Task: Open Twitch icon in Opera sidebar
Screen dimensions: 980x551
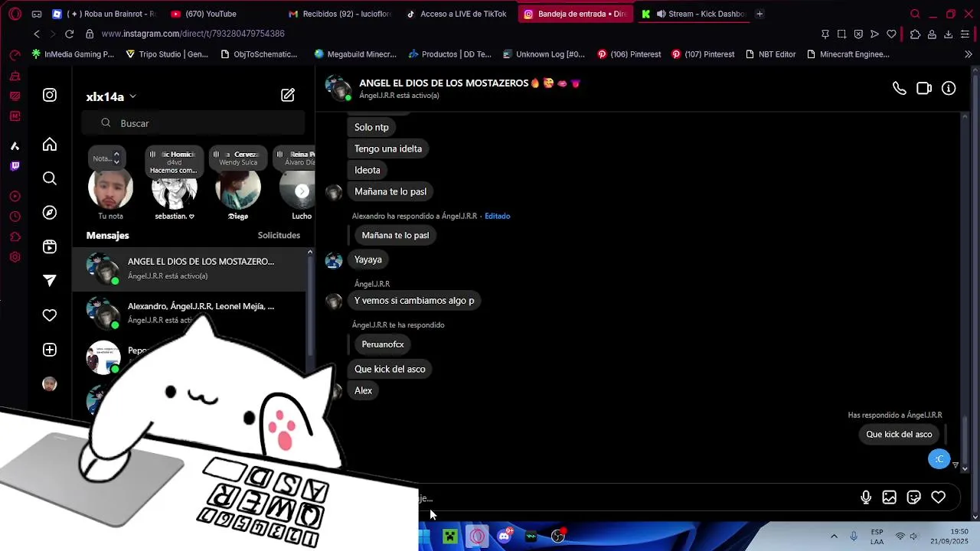Action: pos(15,166)
